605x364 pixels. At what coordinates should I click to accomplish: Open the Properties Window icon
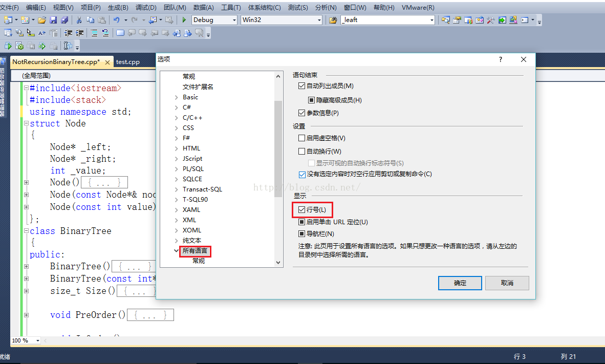[x=457, y=20]
